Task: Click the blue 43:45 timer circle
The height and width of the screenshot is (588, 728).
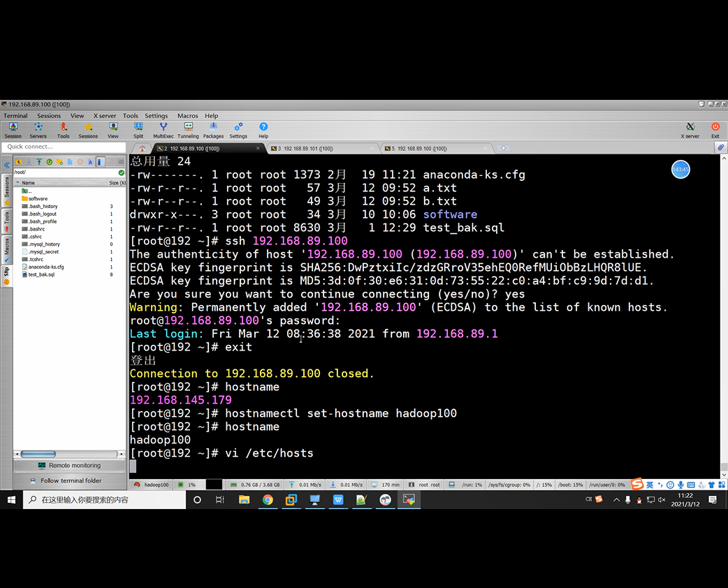Action: click(680, 170)
